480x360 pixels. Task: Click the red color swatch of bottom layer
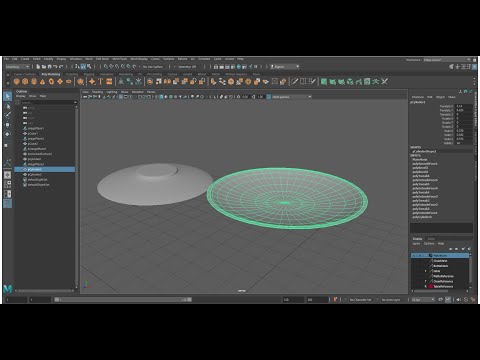coord(431,286)
